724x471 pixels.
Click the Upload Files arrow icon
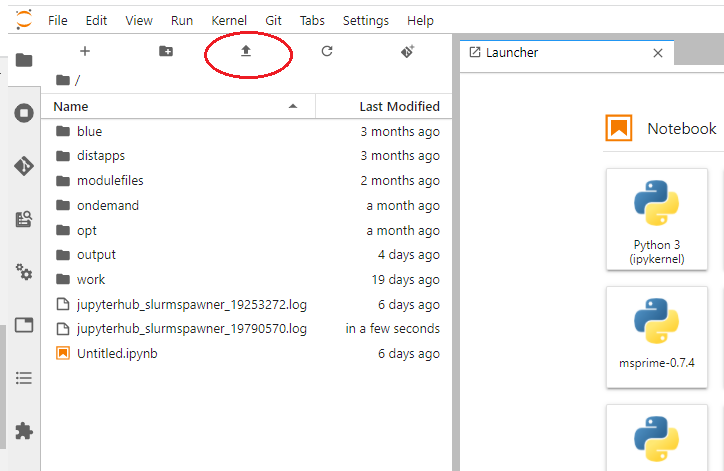[246, 51]
